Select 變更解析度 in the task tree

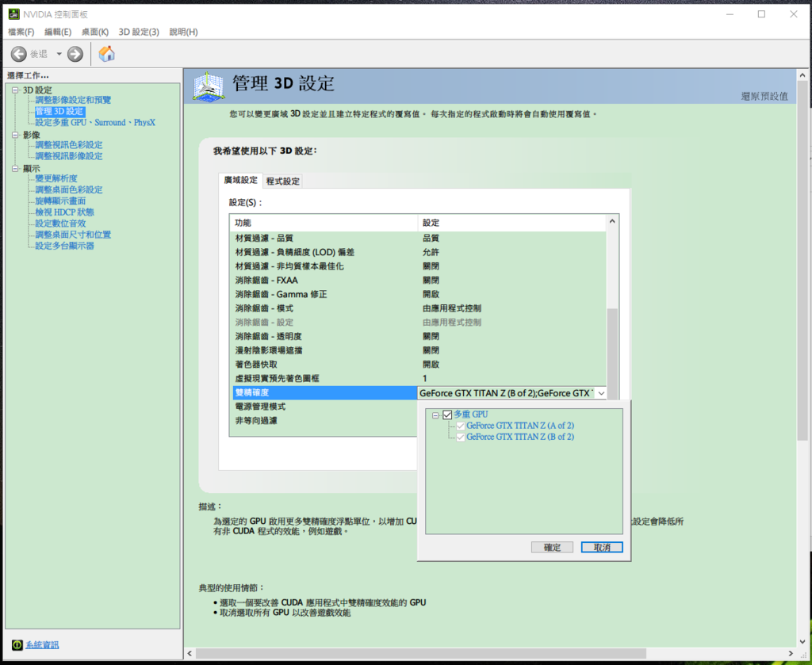(x=56, y=178)
